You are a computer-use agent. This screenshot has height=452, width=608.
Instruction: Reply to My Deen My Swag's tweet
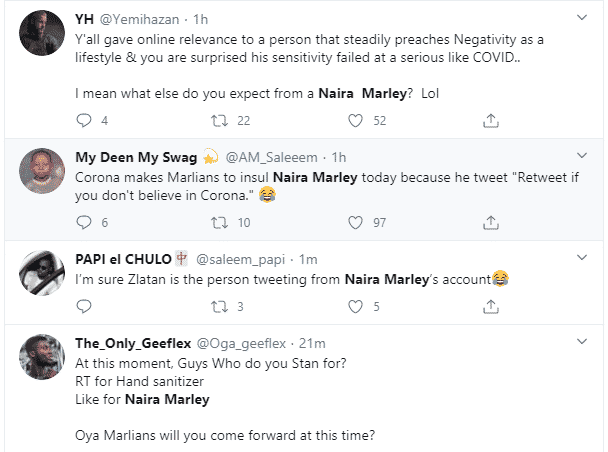tap(84, 222)
